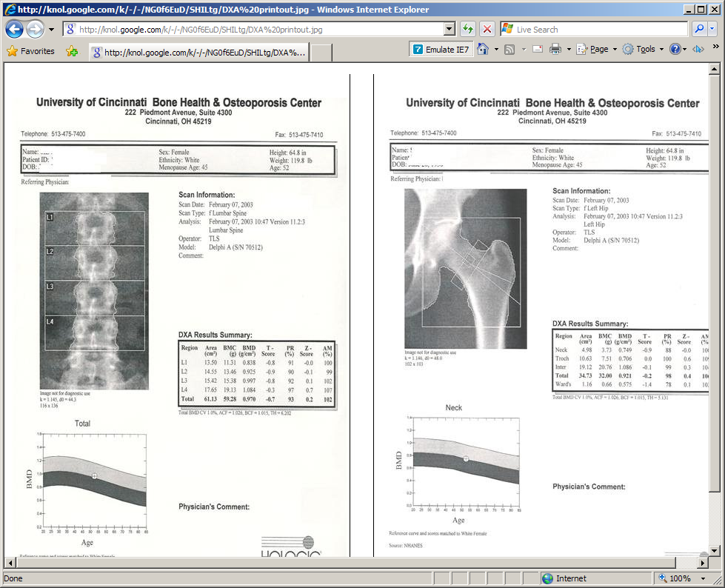Viewport: 725px width, 588px height.
Task: Open the Page menu
Action: (x=596, y=49)
